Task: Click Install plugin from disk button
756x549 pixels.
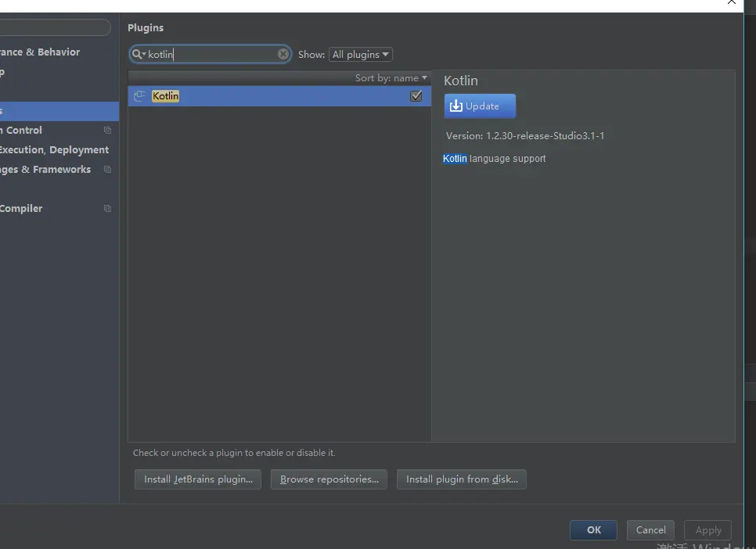Action: [462, 479]
